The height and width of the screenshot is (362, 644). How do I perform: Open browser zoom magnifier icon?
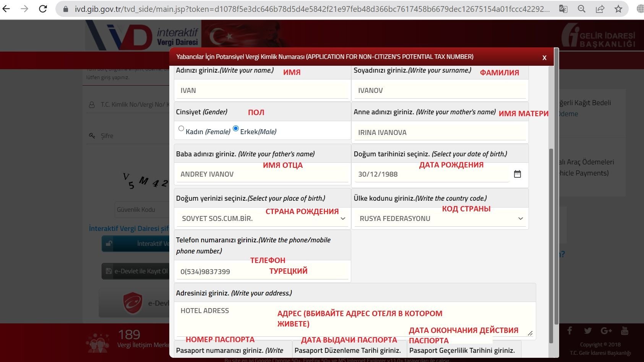point(581,9)
